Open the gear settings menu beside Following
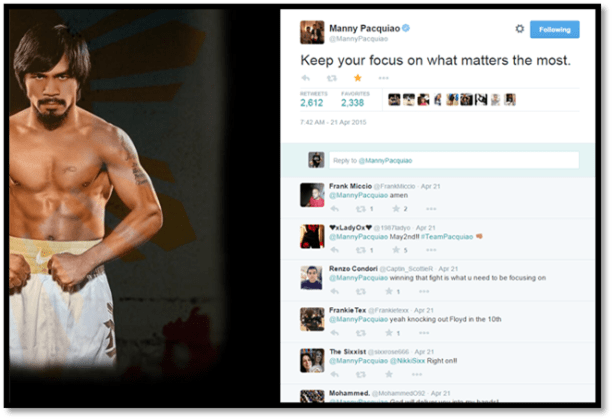 point(520,29)
